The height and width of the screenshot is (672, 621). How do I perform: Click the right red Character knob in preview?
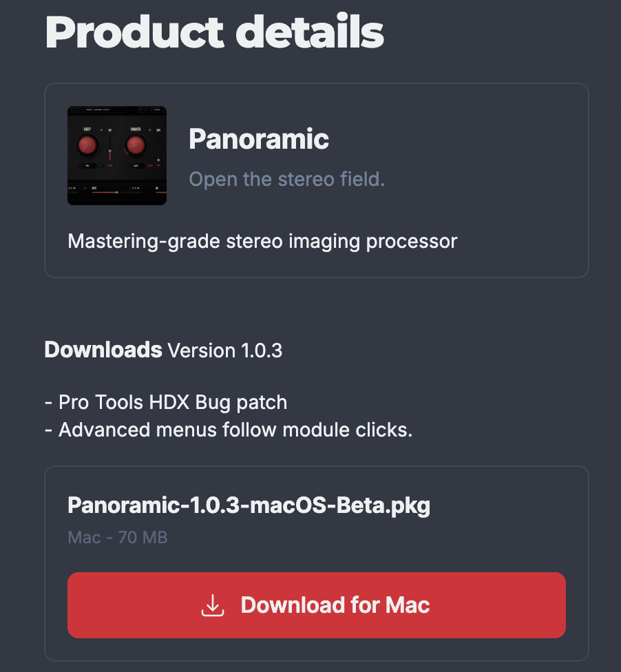tap(136, 145)
